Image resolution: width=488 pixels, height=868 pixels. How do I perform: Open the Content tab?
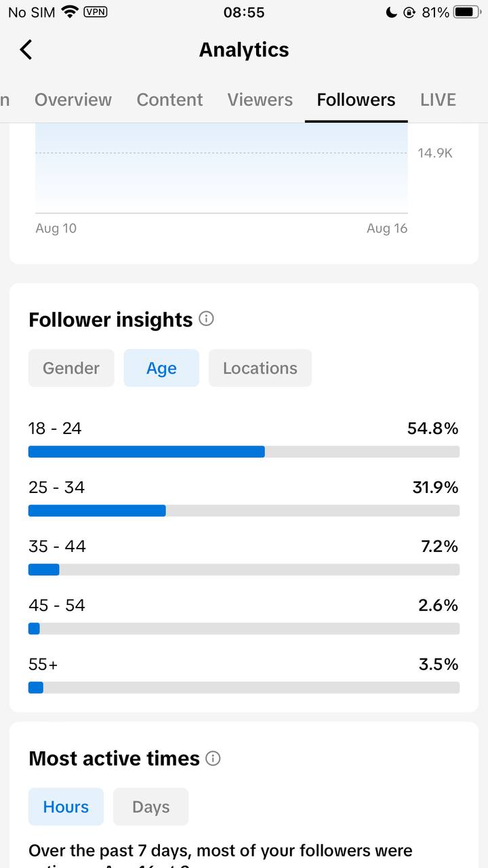(x=169, y=100)
